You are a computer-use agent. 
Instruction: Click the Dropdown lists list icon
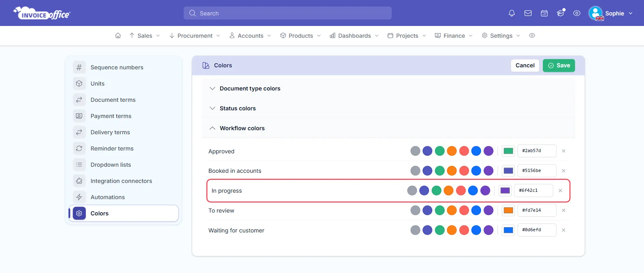[x=79, y=165]
